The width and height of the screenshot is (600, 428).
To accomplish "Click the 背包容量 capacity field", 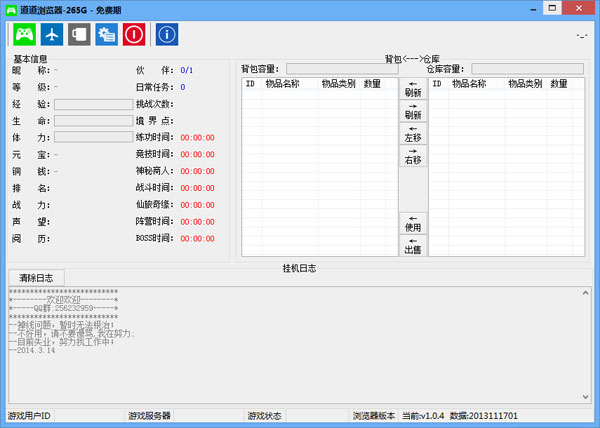I will point(341,69).
